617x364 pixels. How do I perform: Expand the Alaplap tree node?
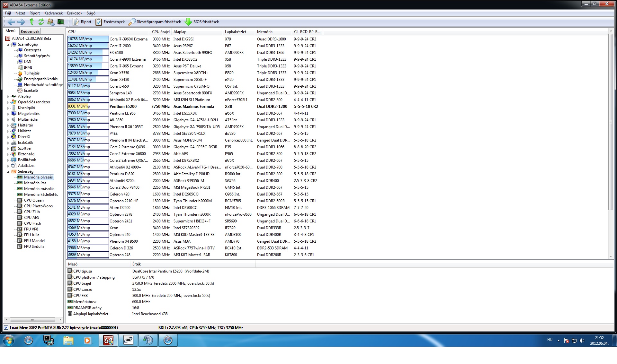8,96
